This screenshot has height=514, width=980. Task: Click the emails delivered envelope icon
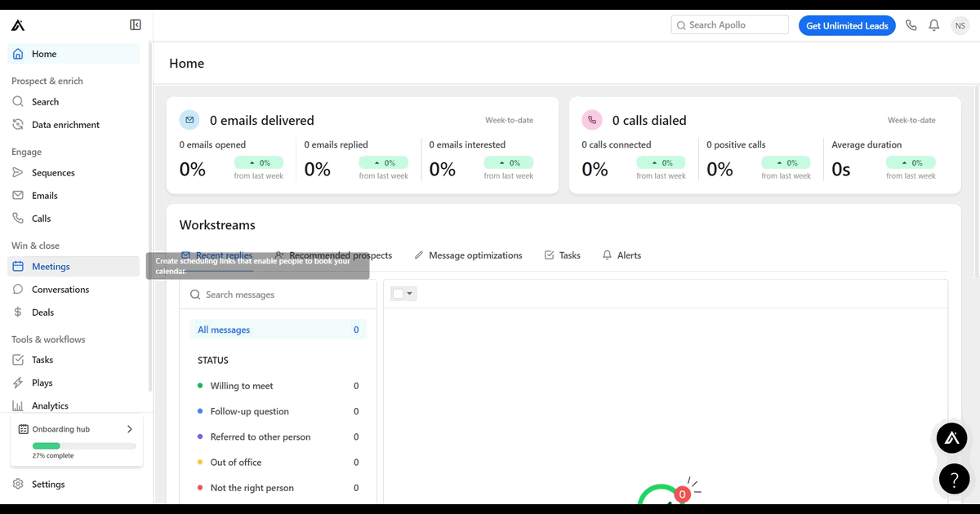[x=189, y=120]
